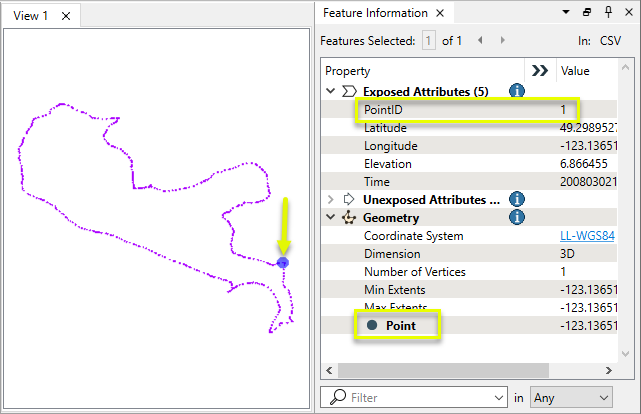Collapse the Exposed Attributes section
641x414 pixels.
[x=330, y=91]
